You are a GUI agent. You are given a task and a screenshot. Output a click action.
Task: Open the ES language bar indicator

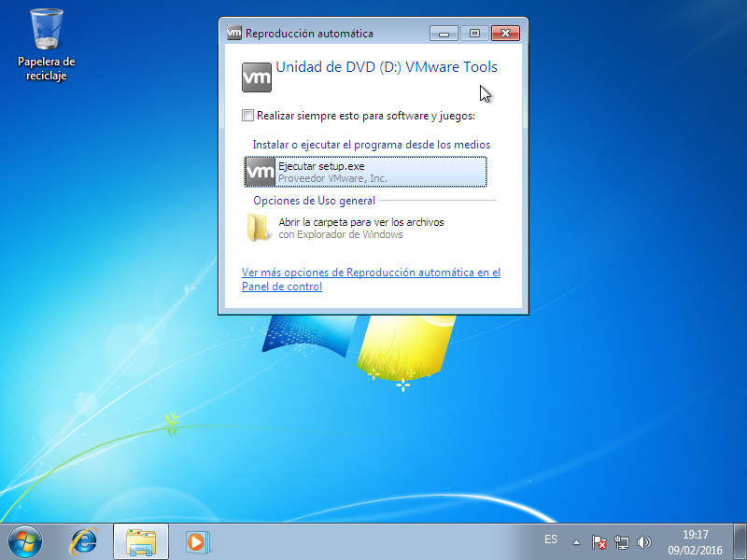tap(551, 539)
